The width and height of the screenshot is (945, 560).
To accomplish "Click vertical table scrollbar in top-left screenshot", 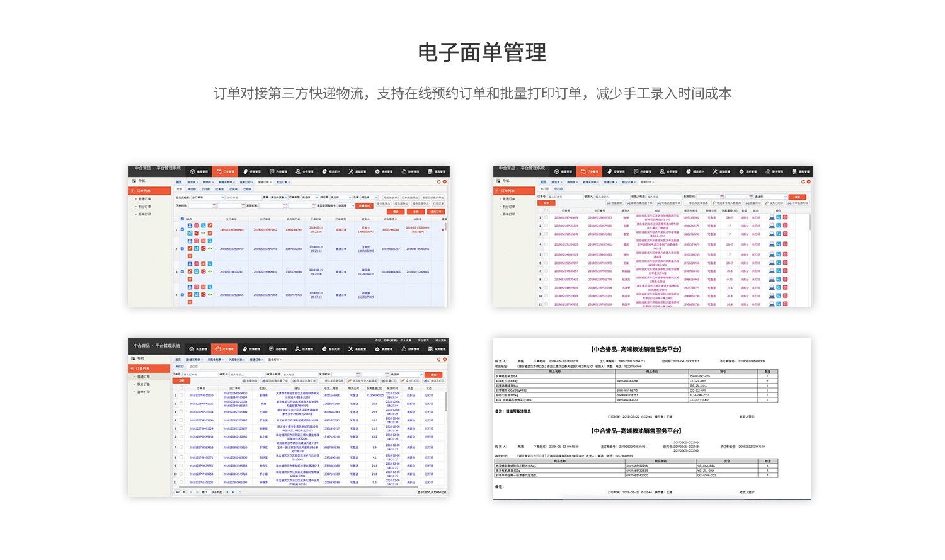I will pyautogui.click(x=446, y=226).
